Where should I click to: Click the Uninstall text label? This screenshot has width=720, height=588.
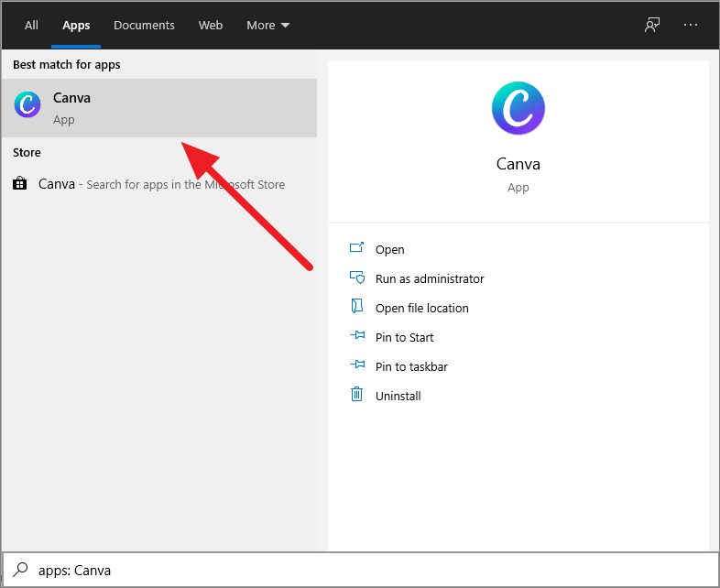pyautogui.click(x=398, y=396)
